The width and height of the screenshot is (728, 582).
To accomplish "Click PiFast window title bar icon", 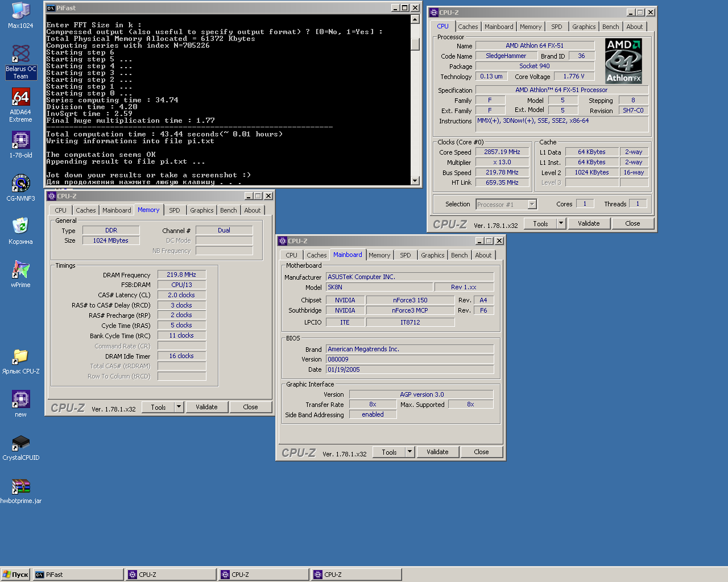I will tap(51, 8).
